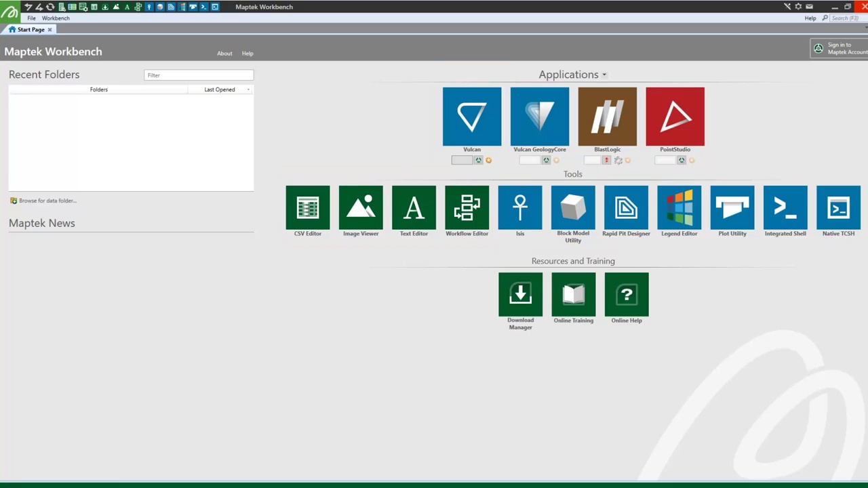
Task: Open the Workbench menu
Action: (x=56, y=18)
